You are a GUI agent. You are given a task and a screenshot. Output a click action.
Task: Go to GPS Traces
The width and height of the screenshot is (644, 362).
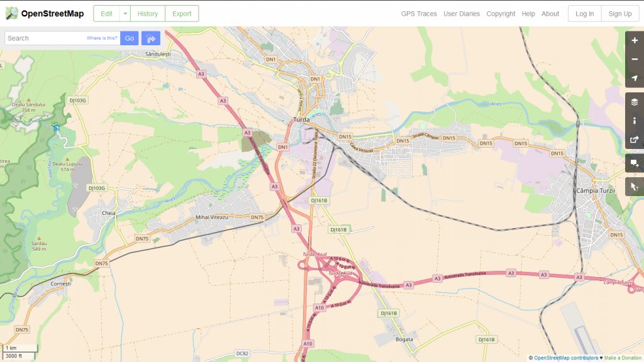click(x=419, y=14)
